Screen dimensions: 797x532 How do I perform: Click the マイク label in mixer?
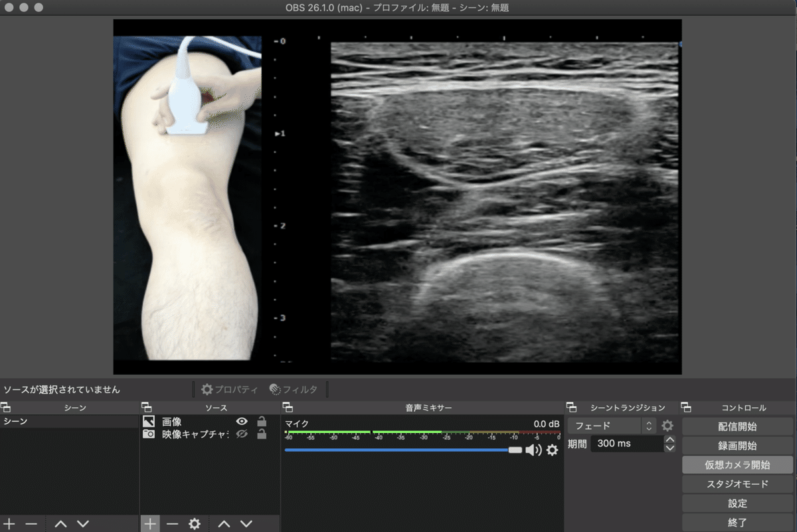(296, 424)
